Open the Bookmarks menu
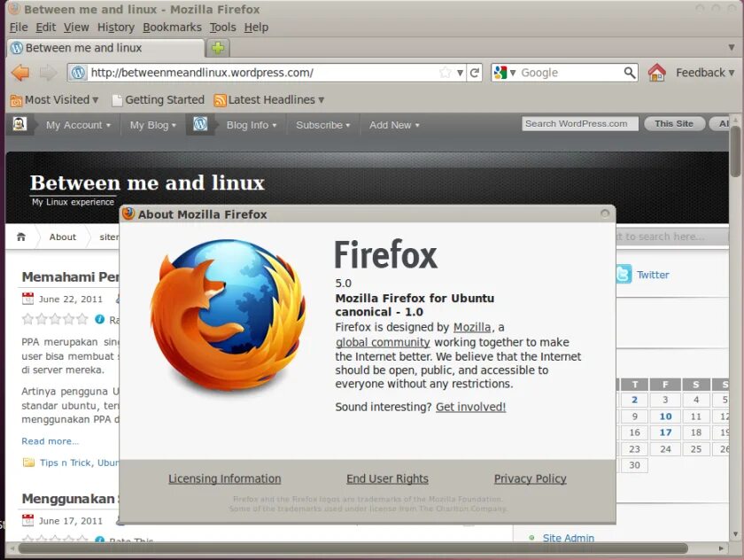Screen dimensions: 744x560 pyautogui.click(x=172, y=27)
